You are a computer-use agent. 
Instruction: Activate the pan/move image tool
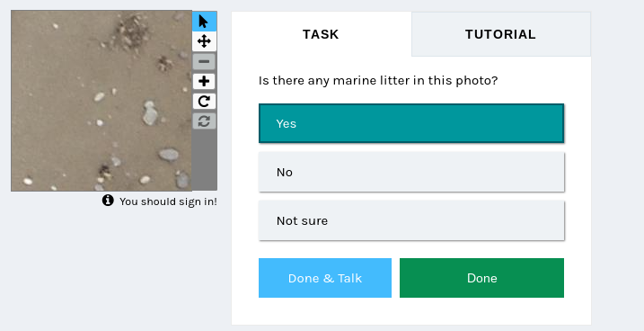click(204, 41)
